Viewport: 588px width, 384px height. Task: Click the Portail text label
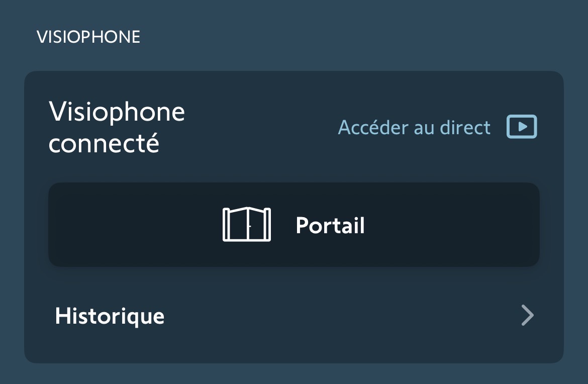coord(330,225)
